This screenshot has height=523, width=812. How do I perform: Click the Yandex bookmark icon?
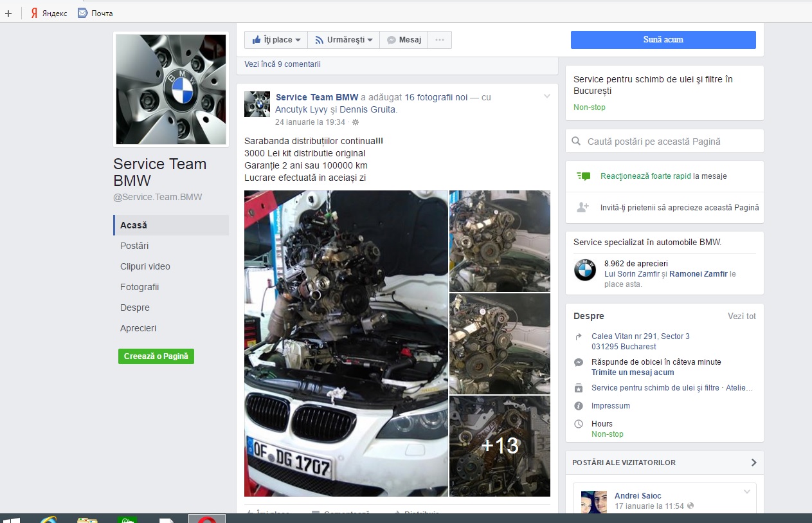pyautogui.click(x=35, y=13)
